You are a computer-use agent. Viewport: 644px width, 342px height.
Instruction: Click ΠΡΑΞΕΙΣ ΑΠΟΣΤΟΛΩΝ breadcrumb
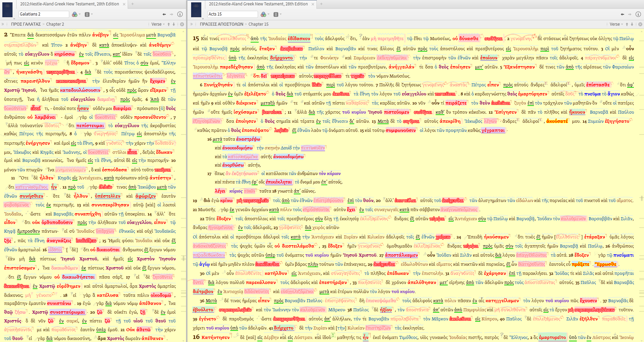click(x=222, y=24)
